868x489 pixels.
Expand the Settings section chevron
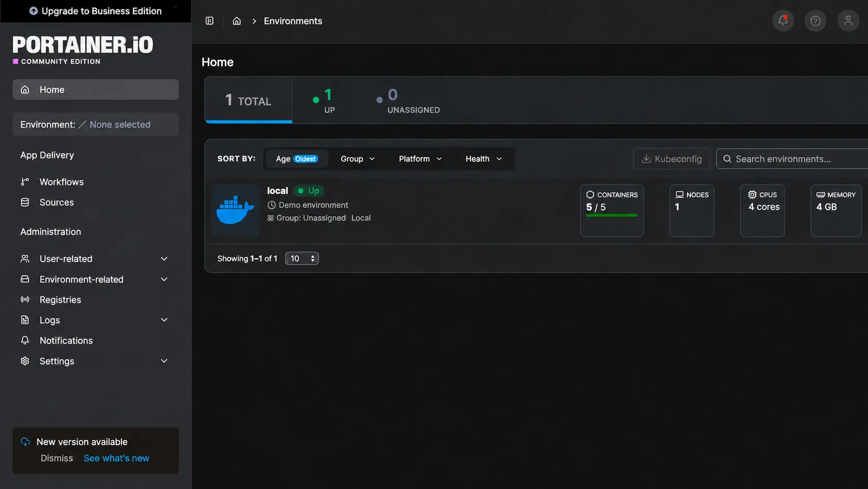[x=164, y=361]
